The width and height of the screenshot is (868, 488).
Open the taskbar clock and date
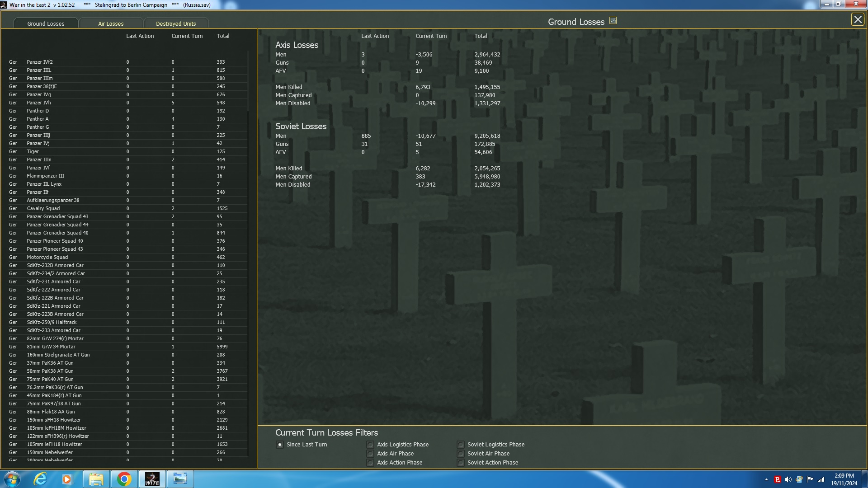pos(844,479)
